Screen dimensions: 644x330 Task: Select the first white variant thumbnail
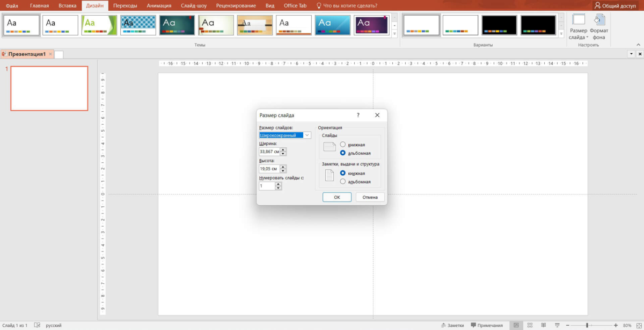click(x=421, y=25)
